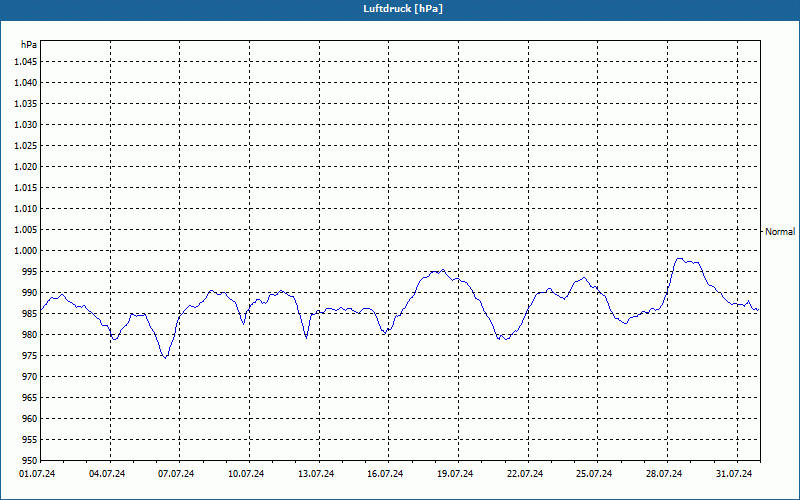
Task: Click the 10.07.24 date label
Action: point(246,474)
